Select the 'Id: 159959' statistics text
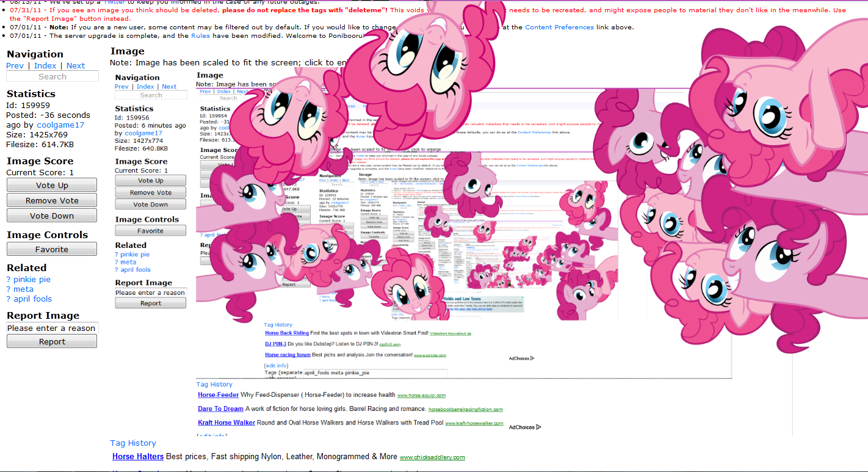This screenshot has width=868, height=472. (x=28, y=105)
